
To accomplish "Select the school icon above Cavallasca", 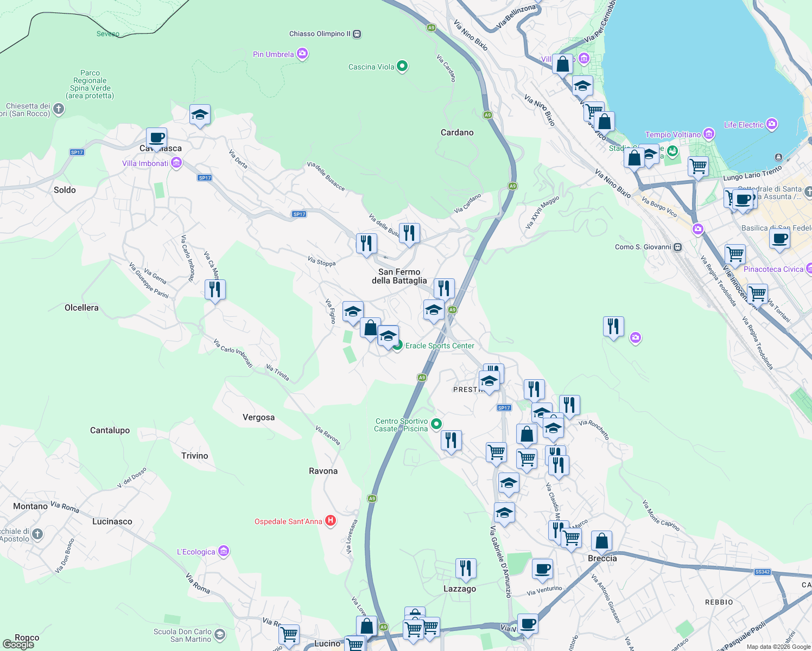I will point(199,114).
